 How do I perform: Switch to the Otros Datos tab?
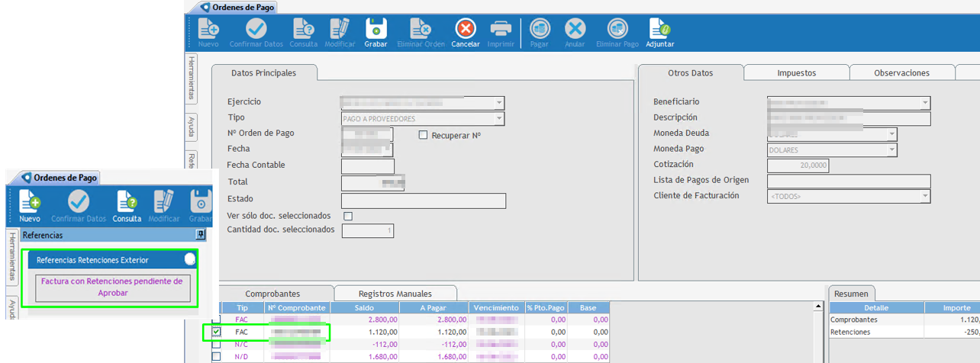point(690,73)
